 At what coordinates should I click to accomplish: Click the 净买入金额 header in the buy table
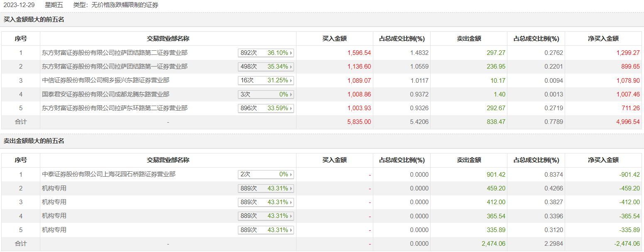(603, 39)
